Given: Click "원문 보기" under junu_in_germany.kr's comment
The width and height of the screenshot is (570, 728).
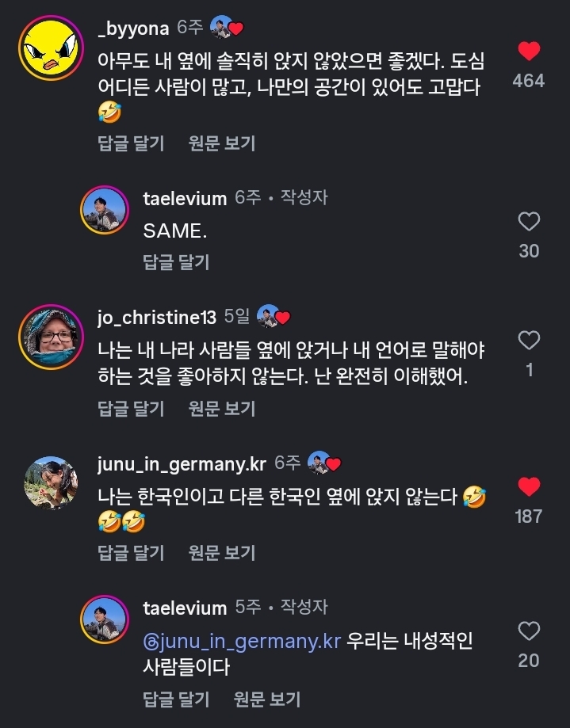Looking at the screenshot, I should click(222, 552).
